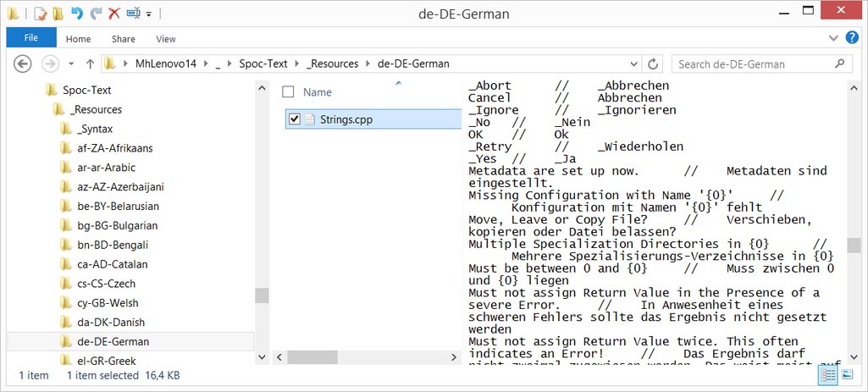The width and height of the screenshot is (868, 392).
Task: Expand breadcrumb arrow before MhLenovo14
Action: click(x=127, y=63)
